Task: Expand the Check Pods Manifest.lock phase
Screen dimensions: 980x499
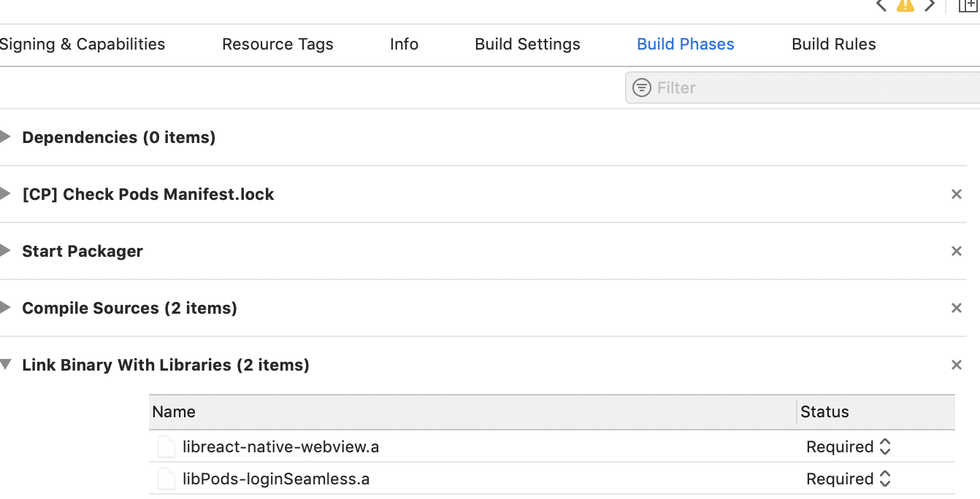Action: pyautogui.click(x=6, y=194)
